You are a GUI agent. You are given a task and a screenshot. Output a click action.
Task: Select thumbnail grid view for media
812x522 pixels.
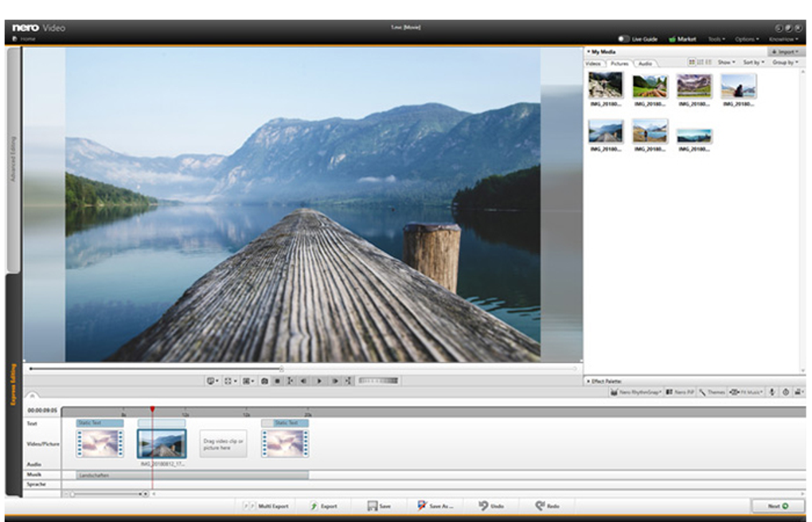(691, 62)
